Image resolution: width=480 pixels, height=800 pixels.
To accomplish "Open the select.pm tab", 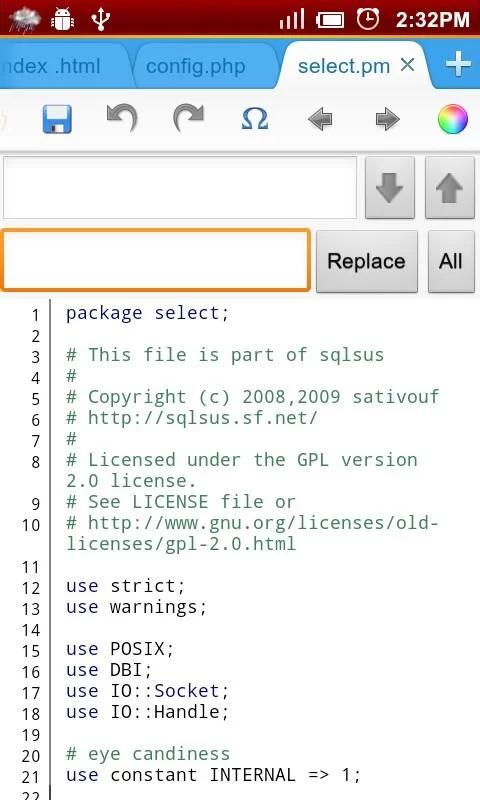I will (344, 66).
